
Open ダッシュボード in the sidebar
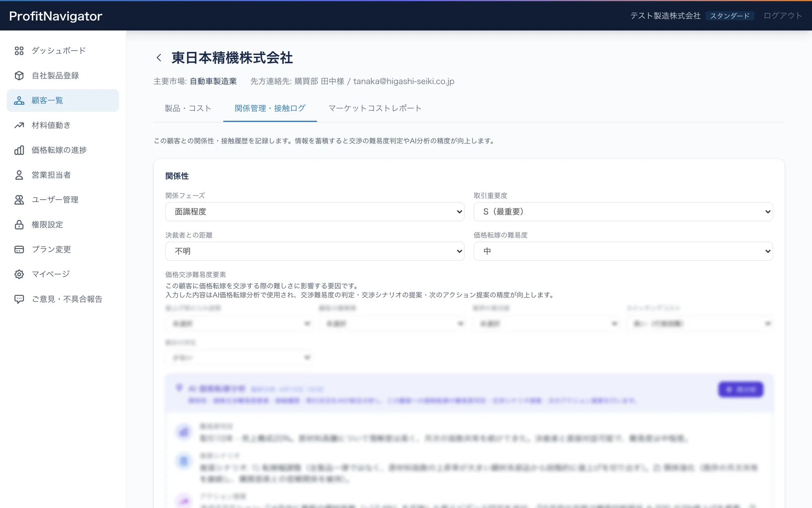[63, 51]
